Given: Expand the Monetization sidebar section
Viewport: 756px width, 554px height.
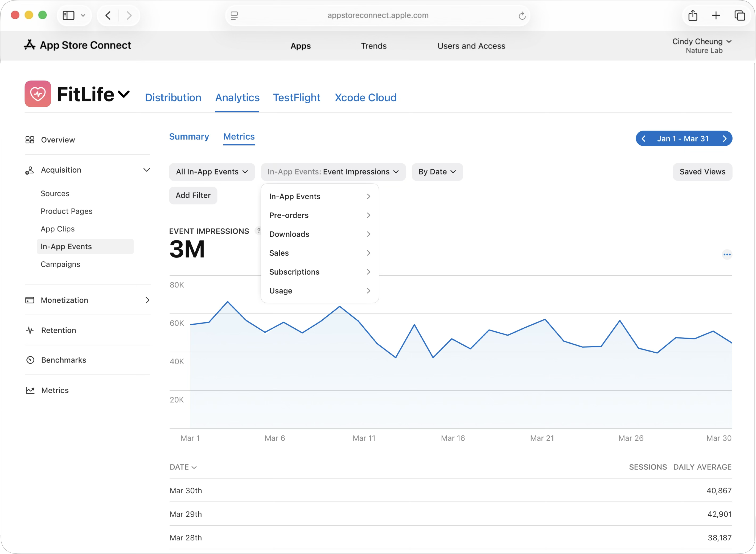Looking at the screenshot, I should point(147,300).
